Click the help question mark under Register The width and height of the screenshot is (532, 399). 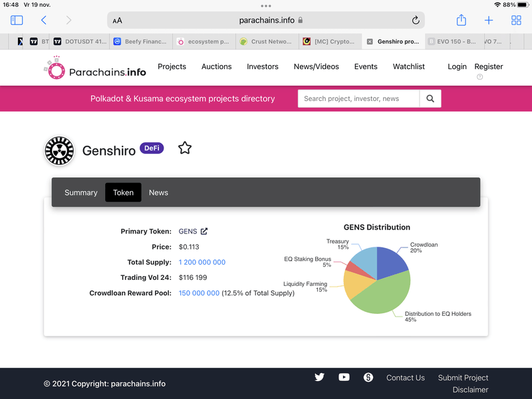[479, 77]
